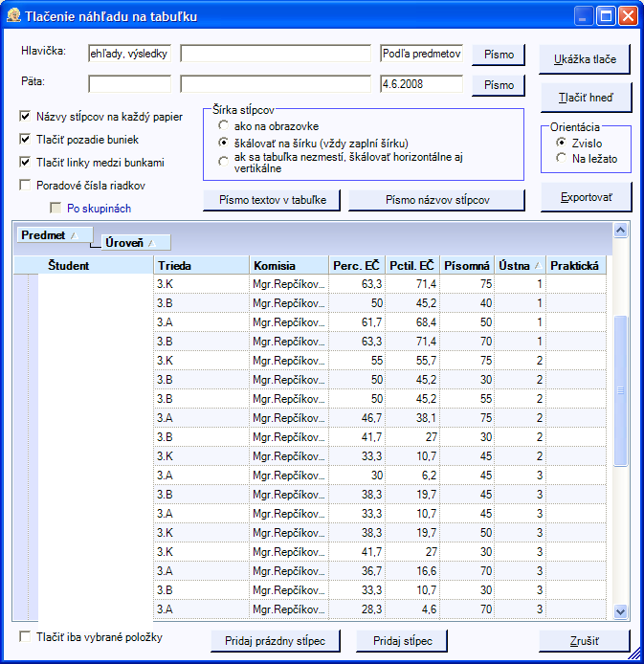Click the Ústna column sort arrow
Screen dimensions: 644x664
tap(538, 266)
